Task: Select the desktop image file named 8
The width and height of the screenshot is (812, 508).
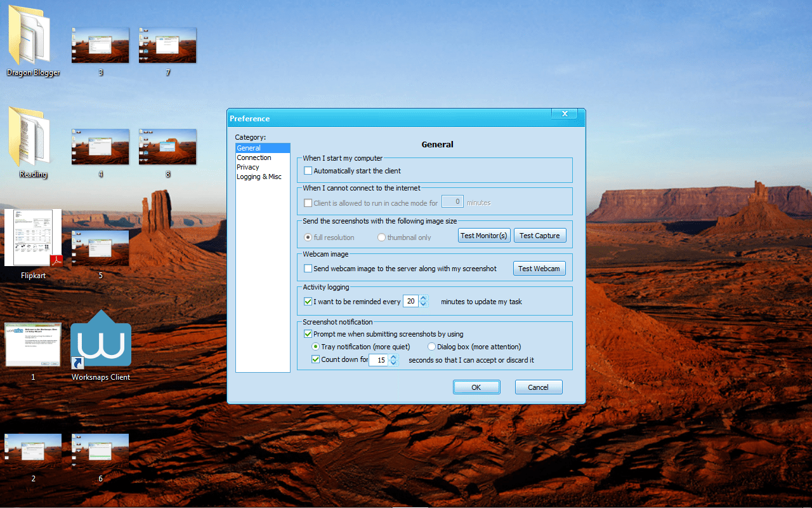Action: click(167, 147)
